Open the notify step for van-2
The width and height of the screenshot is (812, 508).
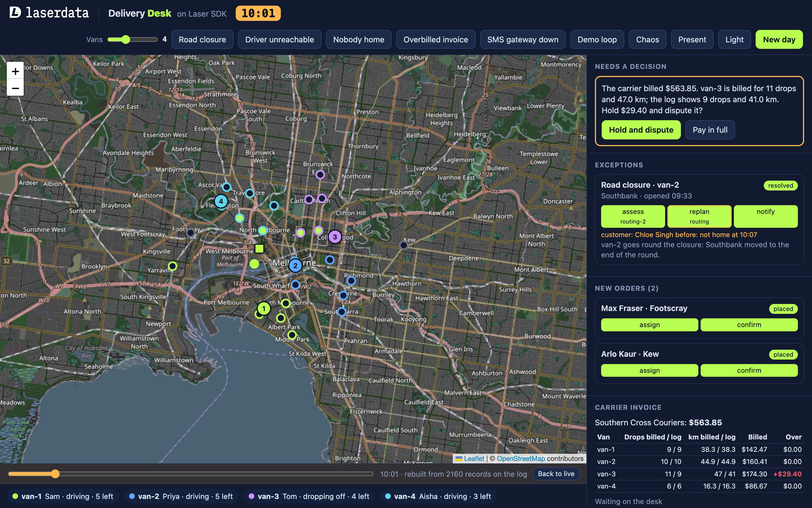[766, 216]
